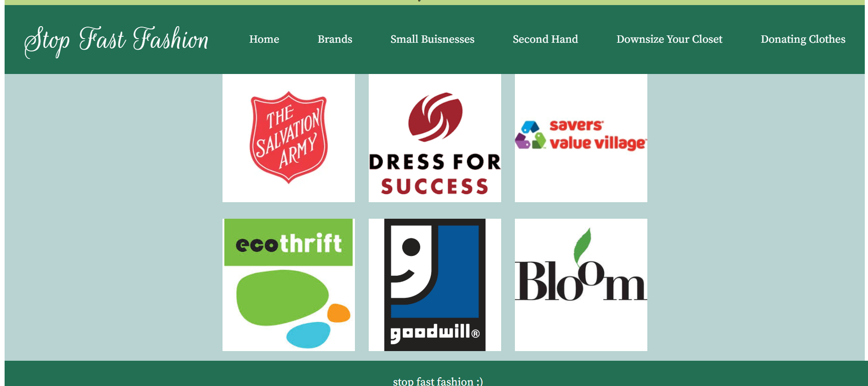Open the Home navigation link
This screenshot has width=868, height=386.
click(x=264, y=39)
